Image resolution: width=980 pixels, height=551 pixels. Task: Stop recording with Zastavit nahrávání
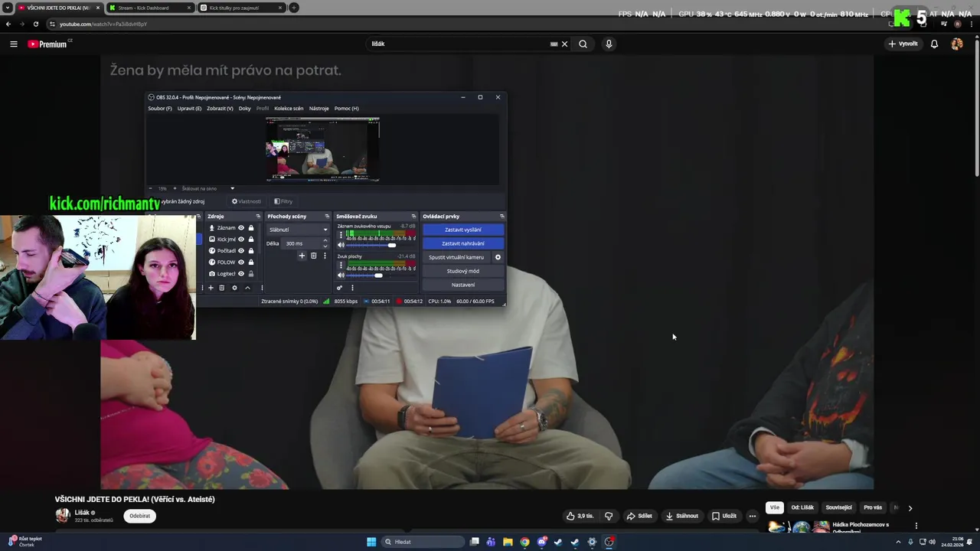pyautogui.click(x=463, y=243)
